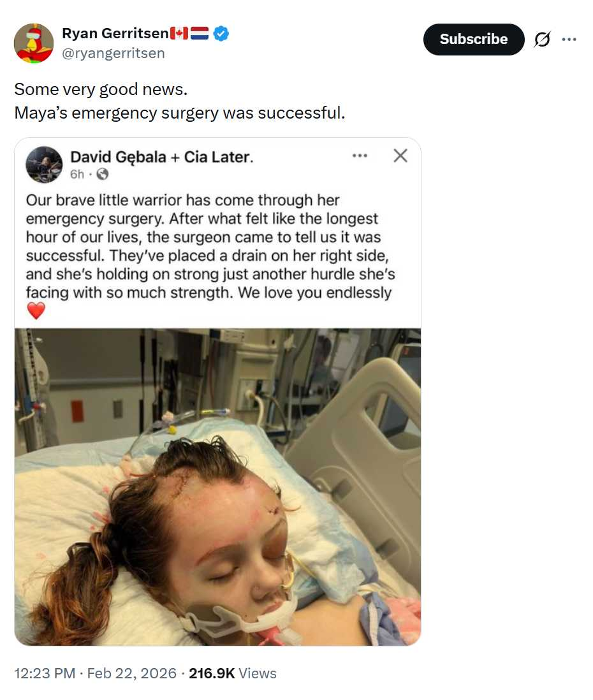Click the red heart emoji

click(36, 310)
